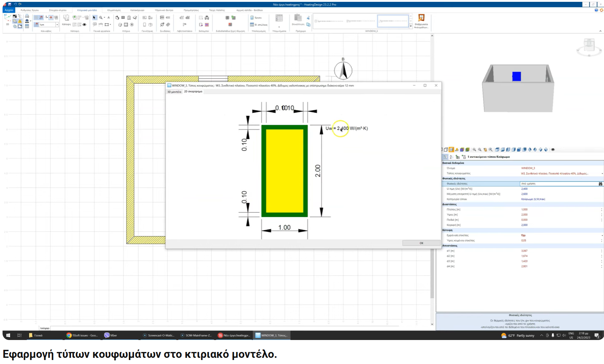Expand the Εμφάνιση ετικέτας dropdown showing Όχι
Image resolution: width=604 pixels, height=364 pixels.
pos(601,235)
